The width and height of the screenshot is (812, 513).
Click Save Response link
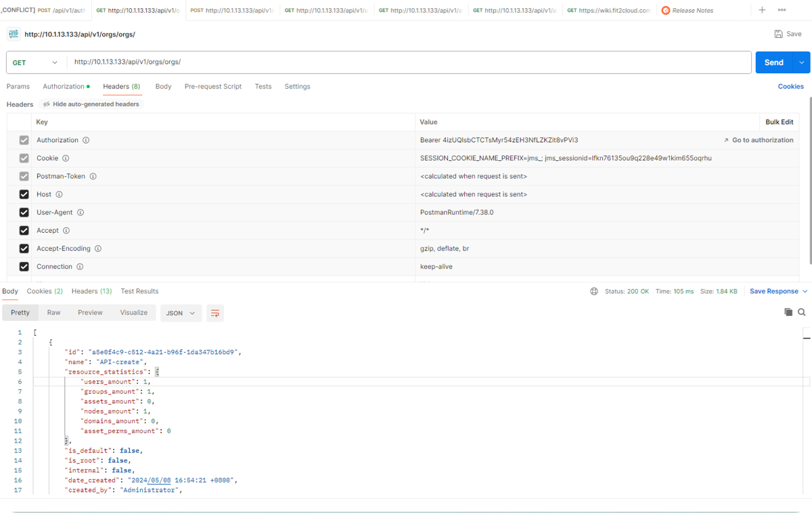774,292
